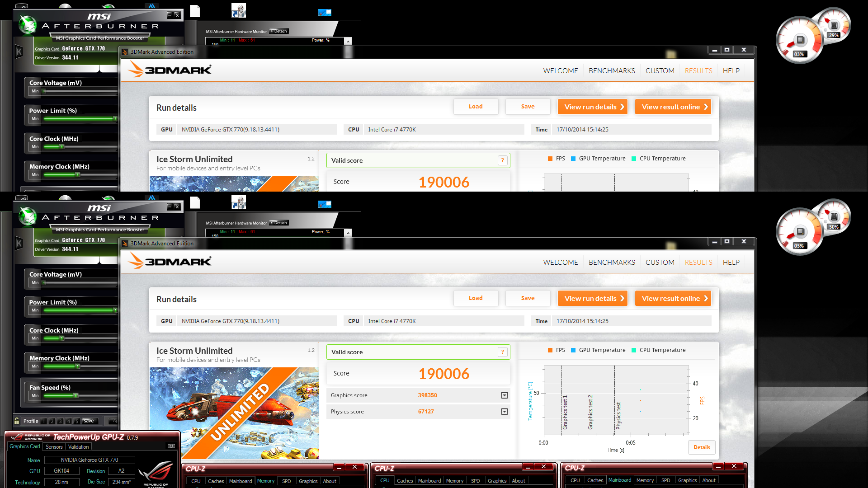Adjust the lower Memory Clock (MHz) slider
This screenshot has width=868, height=488.
(78, 366)
